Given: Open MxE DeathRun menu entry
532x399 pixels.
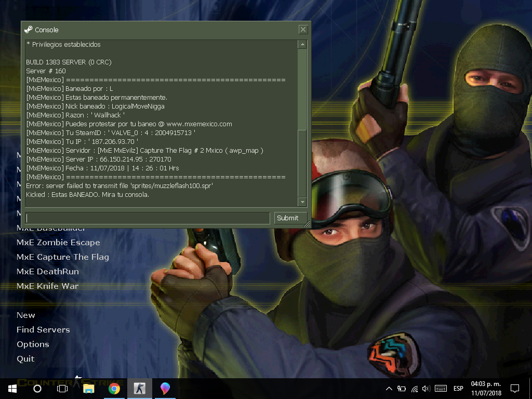Looking at the screenshot, I should coord(48,272).
